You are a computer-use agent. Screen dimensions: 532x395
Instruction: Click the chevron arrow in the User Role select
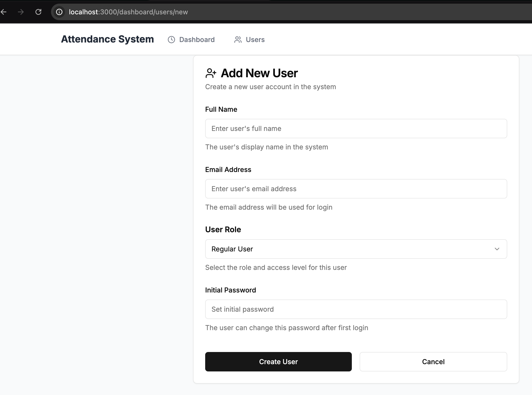coord(497,249)
